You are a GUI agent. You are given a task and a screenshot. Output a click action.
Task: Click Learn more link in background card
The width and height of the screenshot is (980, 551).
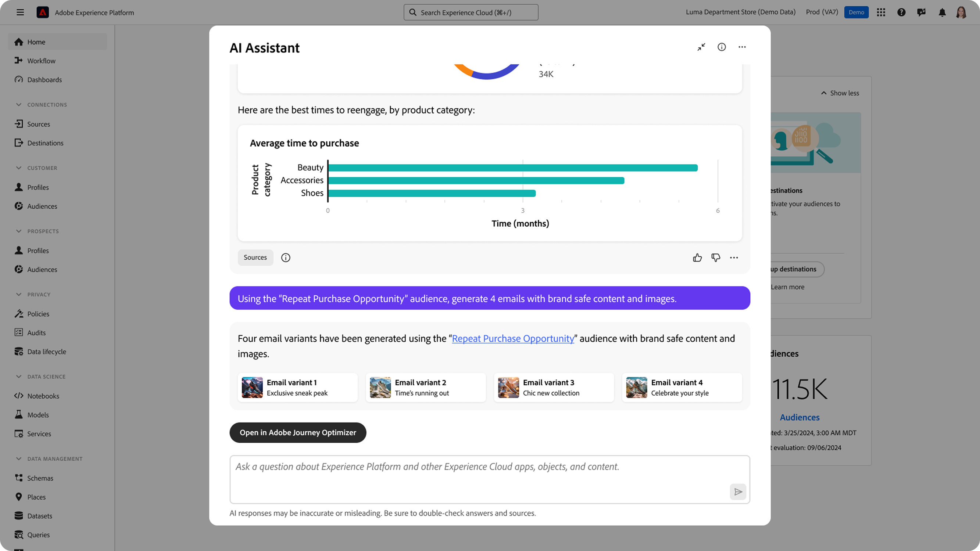coord(787,287)
